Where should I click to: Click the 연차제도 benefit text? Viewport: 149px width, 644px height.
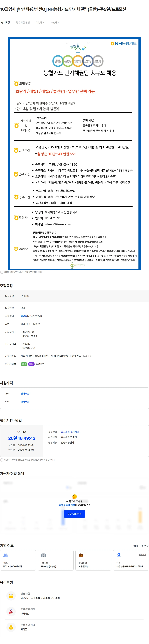25,614
